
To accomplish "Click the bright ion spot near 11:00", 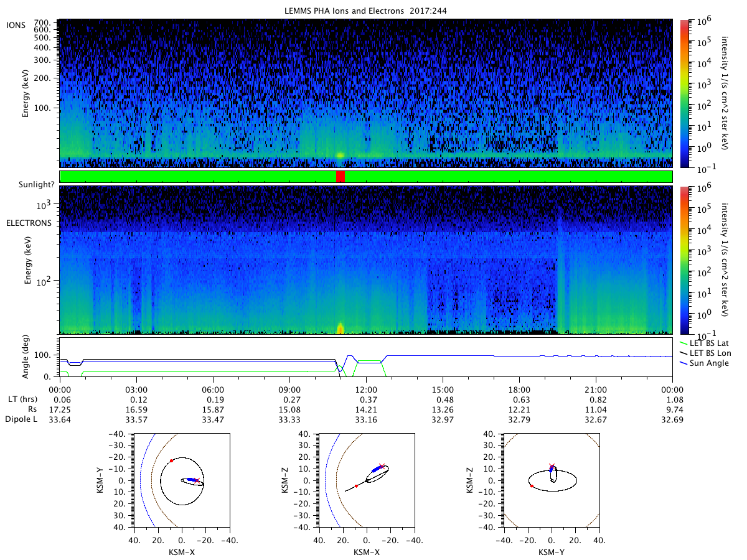I will coord(340,154).
